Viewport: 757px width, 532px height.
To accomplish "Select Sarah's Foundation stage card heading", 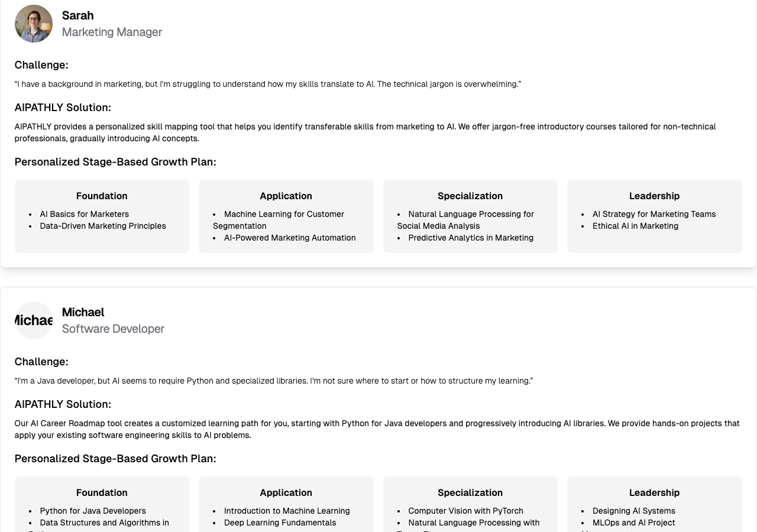I will point(102,196).
